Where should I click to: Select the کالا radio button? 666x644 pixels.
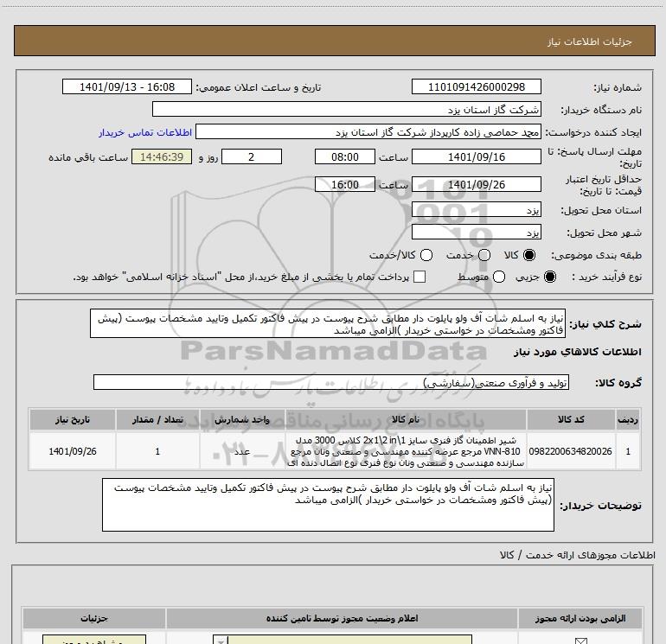click(x=529, y=255)
